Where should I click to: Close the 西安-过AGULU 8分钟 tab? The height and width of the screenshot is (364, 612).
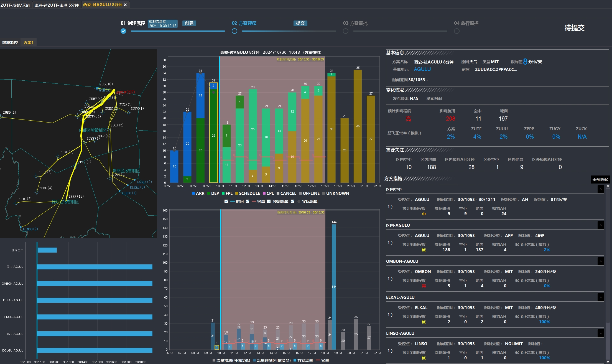point(125,5)
